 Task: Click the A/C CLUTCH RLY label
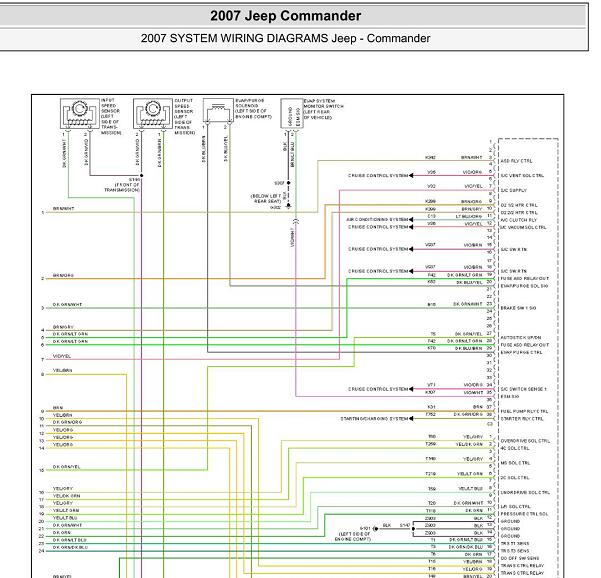[x=519, y=220]
